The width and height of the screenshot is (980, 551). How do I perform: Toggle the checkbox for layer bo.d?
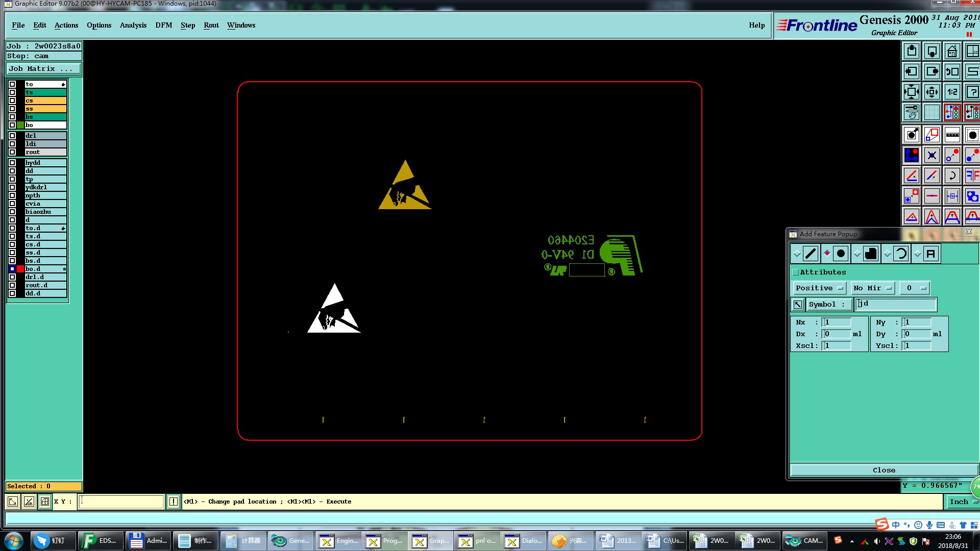coord(12,269)
